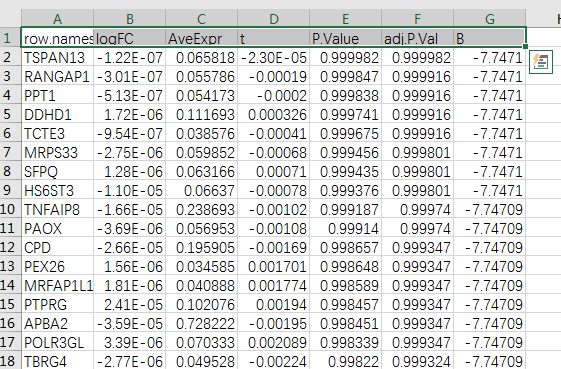Click the t header cell
This screenshot has height=369, width=561.
click(x=274, y=38)
